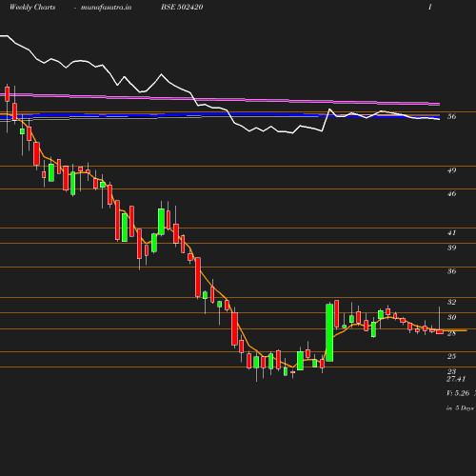This screenshot has height=476, width=476.
Task: Click the 'Weekly Charts' title text
Action: 32,7
